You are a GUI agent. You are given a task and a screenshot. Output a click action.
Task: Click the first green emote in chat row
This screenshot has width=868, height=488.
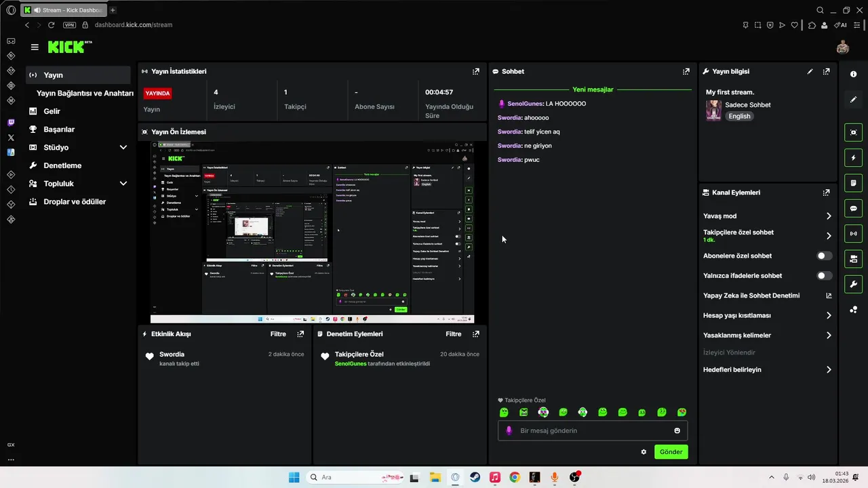(504, 412)
